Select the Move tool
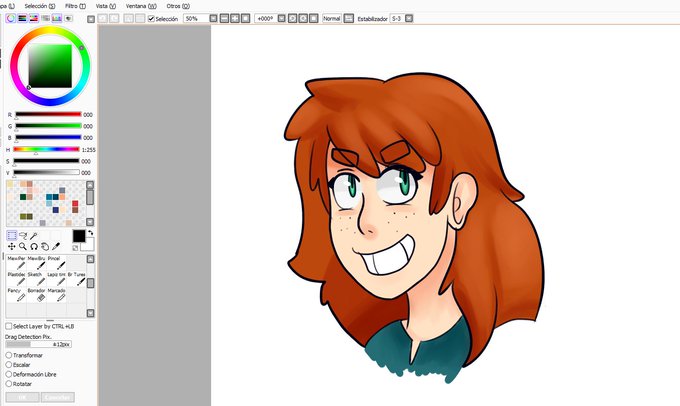Image resolution: width=680 pixels, height=406 pixels. (x=12, y=246)
